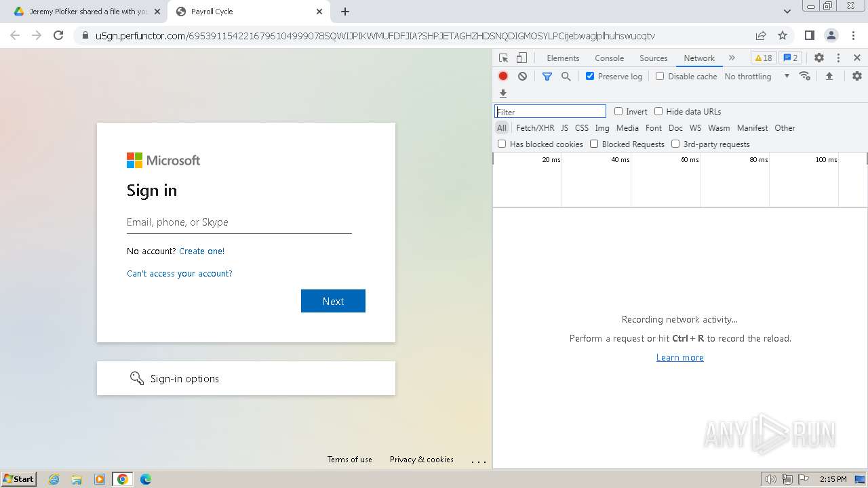Open network conditions icon
The height and width of the screenshot is (488, 868).
805,76
